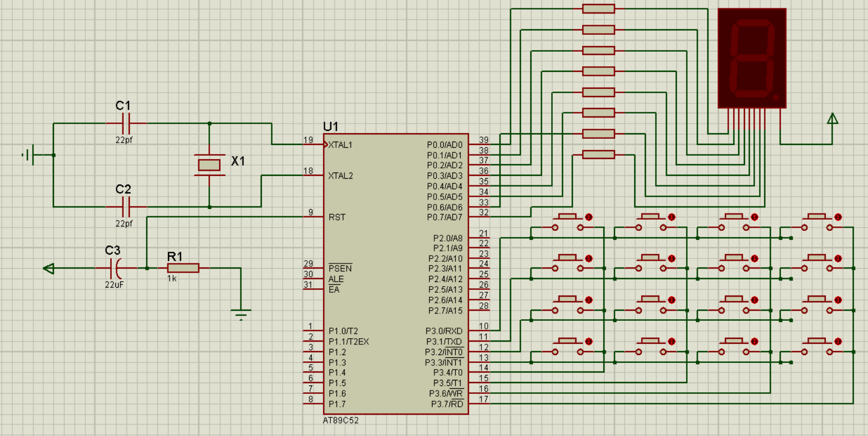Toggle the red latch dot on bottom-right keypad button
The height and width of the screenshot is (436, 868).
(838, 341)
